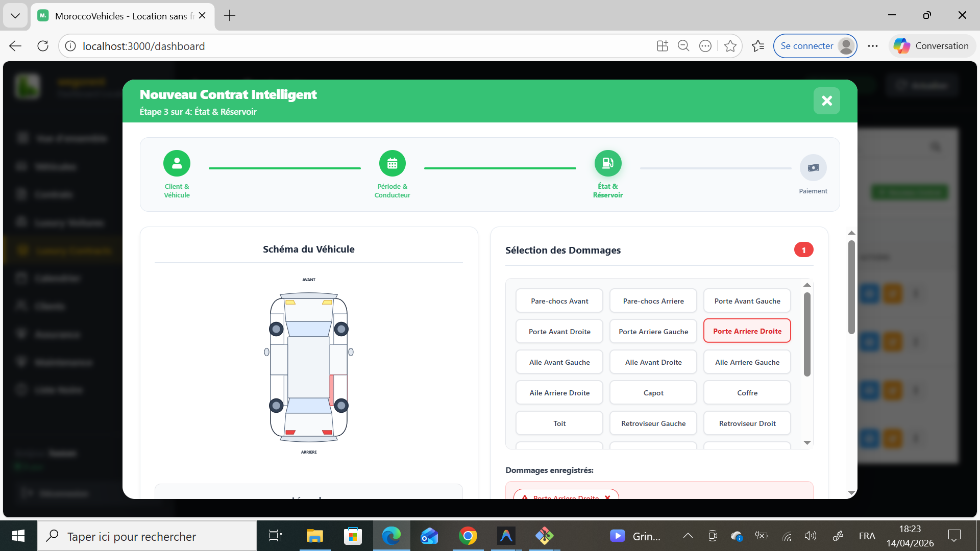Open Chrome from the taskbar
Viewport: 980px width, 551px height.
[x=468, y=536]
